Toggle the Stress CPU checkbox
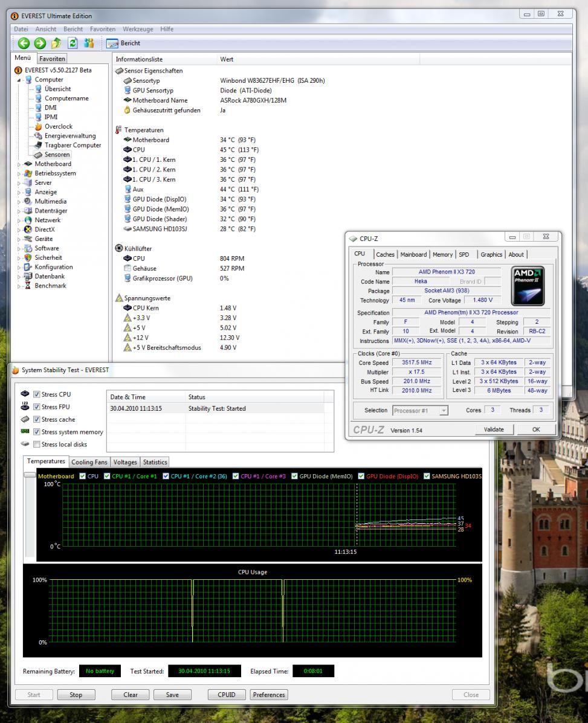Viewport: 588px width, 723px height. tap(36, 394)
